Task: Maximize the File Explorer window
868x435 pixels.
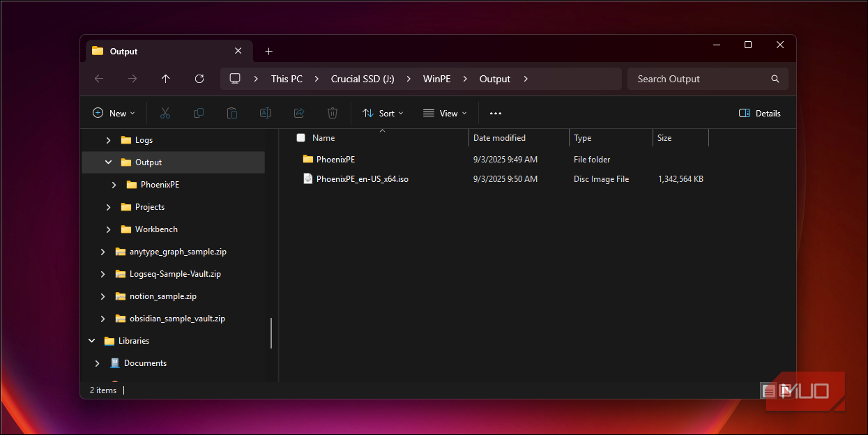Action: (x=748, y=45)
